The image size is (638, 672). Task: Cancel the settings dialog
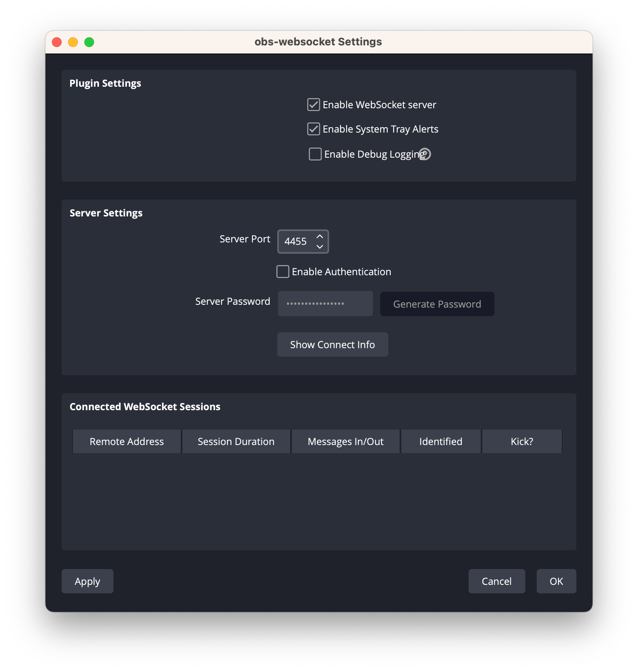click(497, 581)
